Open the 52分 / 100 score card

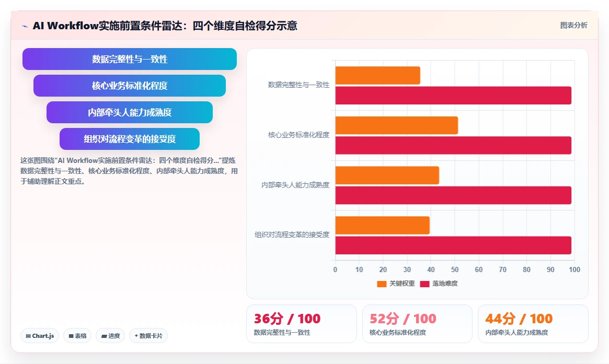[x=417, y=324]
